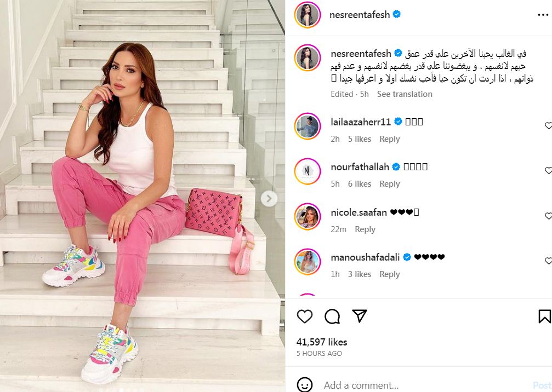Screen dimensions: 552x392
Task: Open manoushafadali's profile avatar
Action: [x=308, y=262]
